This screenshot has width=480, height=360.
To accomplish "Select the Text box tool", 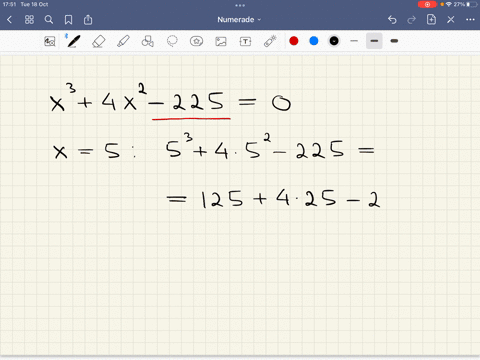I will click(x=245, y=41).
